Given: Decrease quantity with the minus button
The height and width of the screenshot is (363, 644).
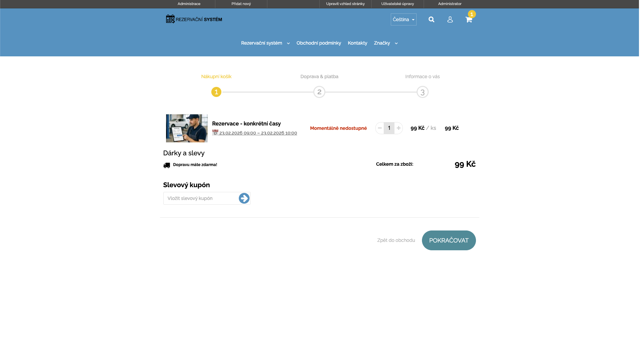Looking at the screenshot, I should tap(380, 128).
